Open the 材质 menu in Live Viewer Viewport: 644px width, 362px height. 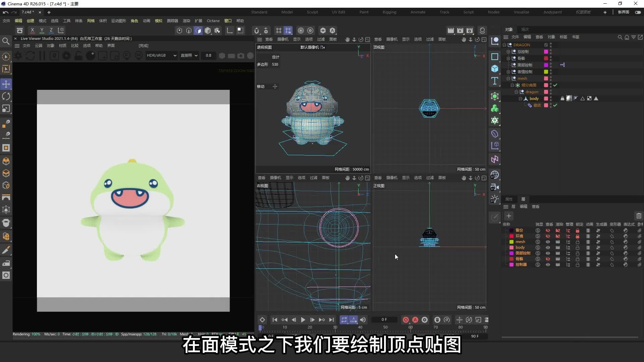point(63,46)
